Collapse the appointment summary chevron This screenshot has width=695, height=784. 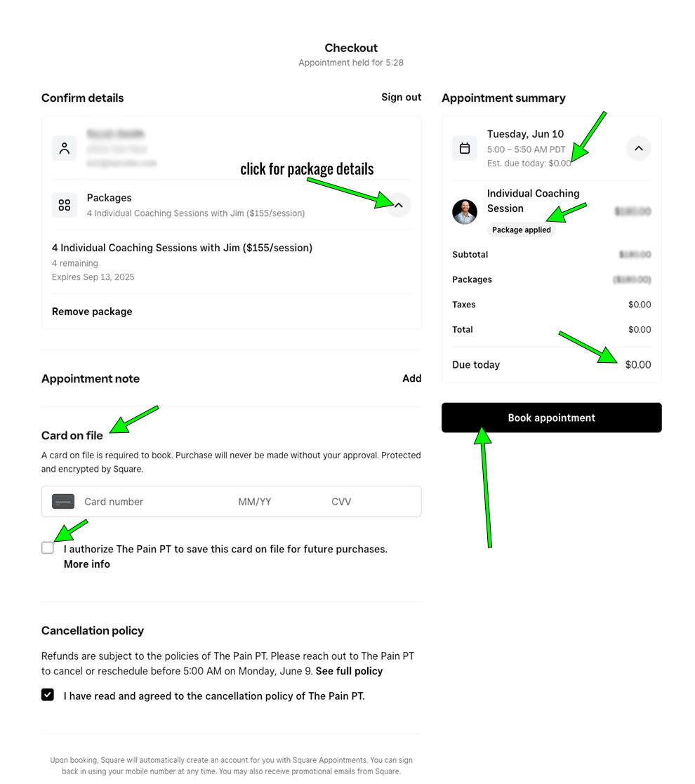[x=639, y=149]
